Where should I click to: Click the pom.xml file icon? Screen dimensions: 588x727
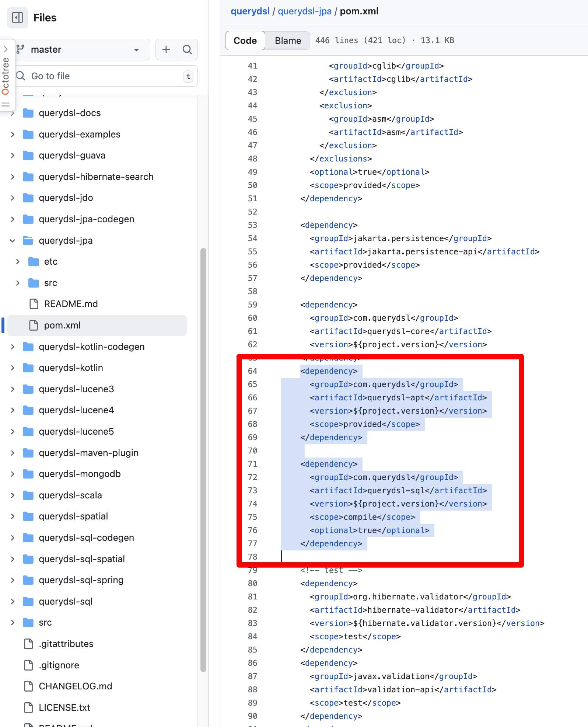pos(34,326)
